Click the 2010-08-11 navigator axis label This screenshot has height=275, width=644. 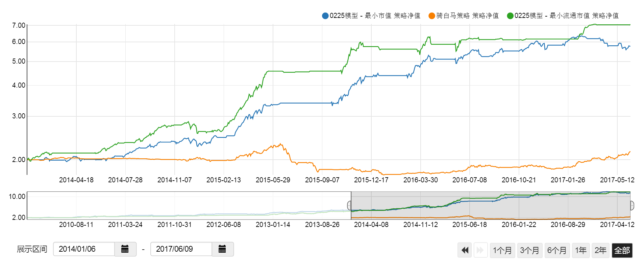click(x=76, y=225)
